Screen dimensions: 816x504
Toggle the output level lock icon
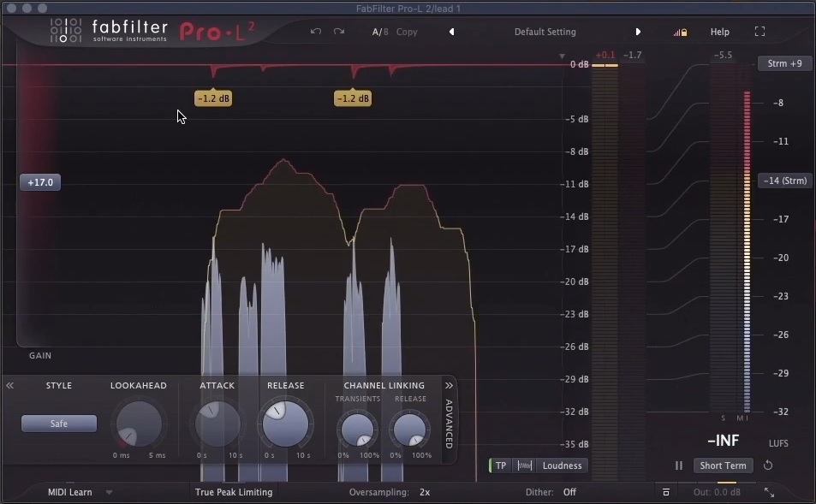tap(680, 33)
